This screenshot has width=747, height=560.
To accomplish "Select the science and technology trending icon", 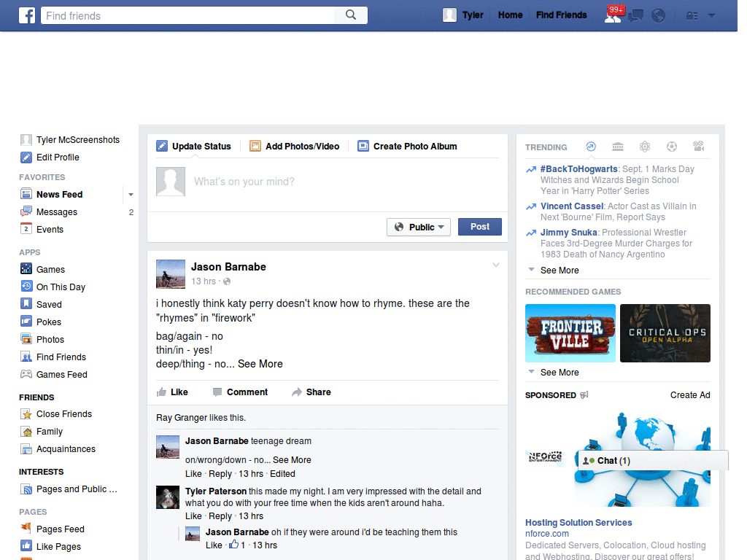I will coord(645,147).
